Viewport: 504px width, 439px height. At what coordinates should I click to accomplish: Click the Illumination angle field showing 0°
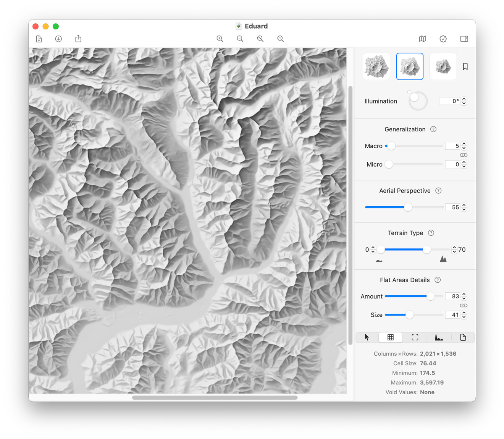pos(449,101)
